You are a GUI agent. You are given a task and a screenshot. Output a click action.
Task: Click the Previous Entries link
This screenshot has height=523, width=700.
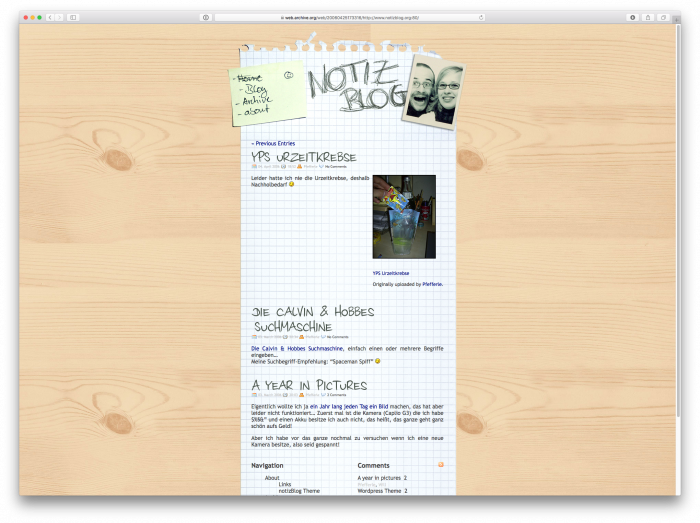point(273,143)
